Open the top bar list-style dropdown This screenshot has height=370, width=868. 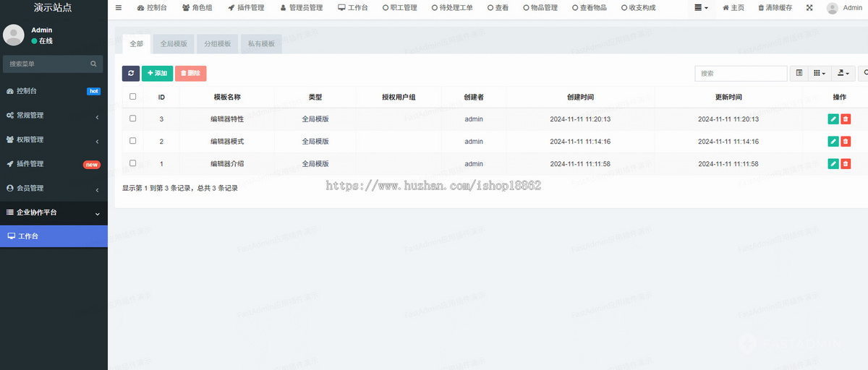(x=701, y=8)
